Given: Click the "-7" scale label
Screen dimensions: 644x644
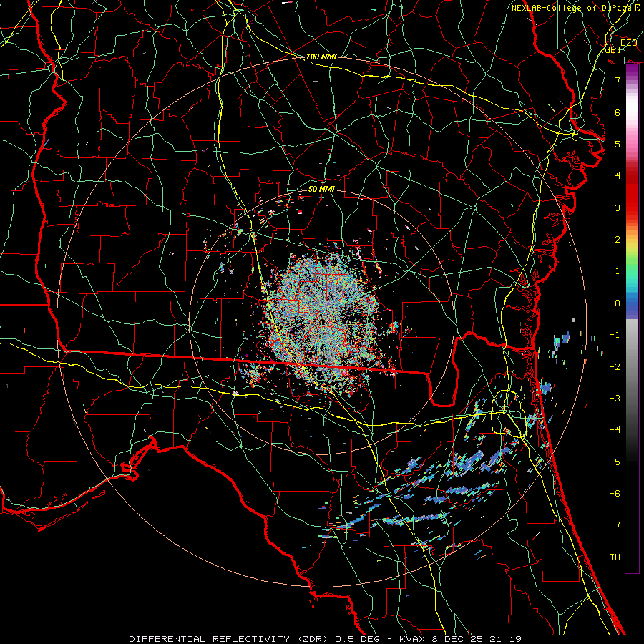Looking at the screenshot, I should [615, 525].
